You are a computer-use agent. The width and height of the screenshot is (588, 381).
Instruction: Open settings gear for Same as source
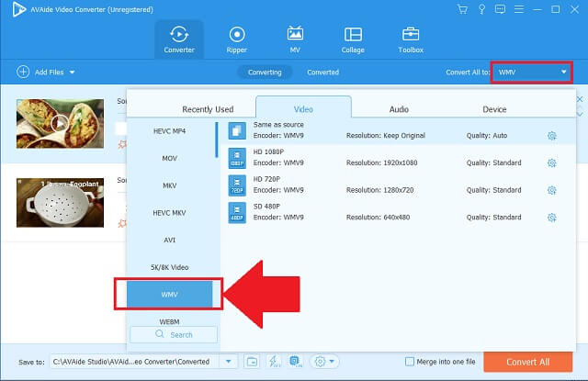pyautogui.click(x=551, y=136)
